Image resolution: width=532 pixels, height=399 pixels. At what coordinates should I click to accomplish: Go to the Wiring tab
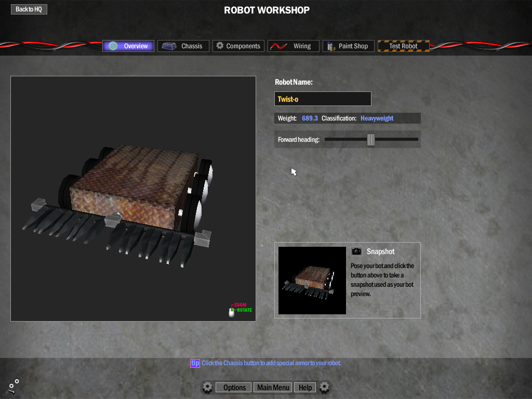[x=293, y=46]
